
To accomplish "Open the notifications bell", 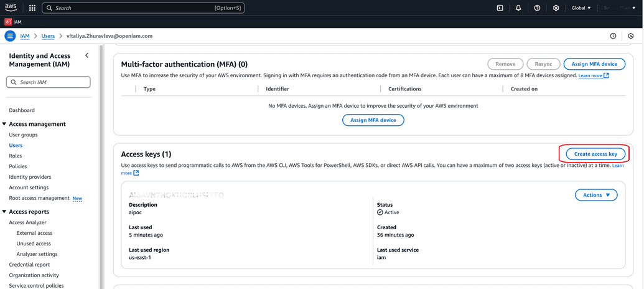I will tap(518, 8).
